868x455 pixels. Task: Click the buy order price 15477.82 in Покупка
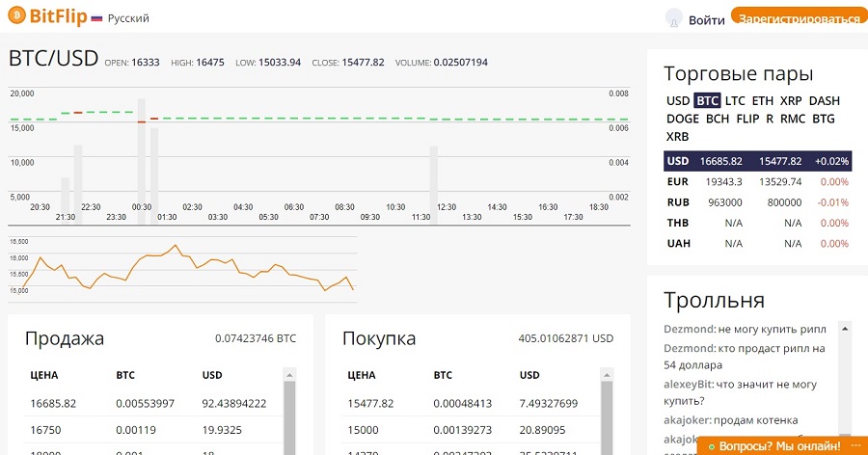[x=370, y=404]
